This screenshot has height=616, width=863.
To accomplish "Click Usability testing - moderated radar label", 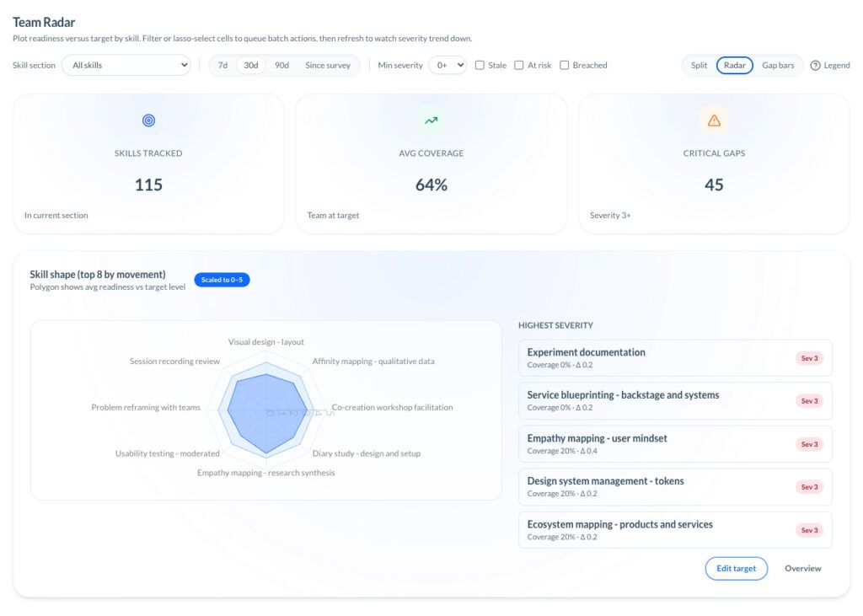I will tap(168, 453).
